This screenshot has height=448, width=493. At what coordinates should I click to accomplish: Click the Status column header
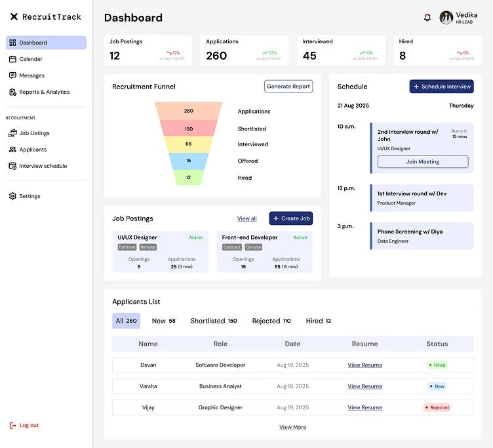[437, 344]
